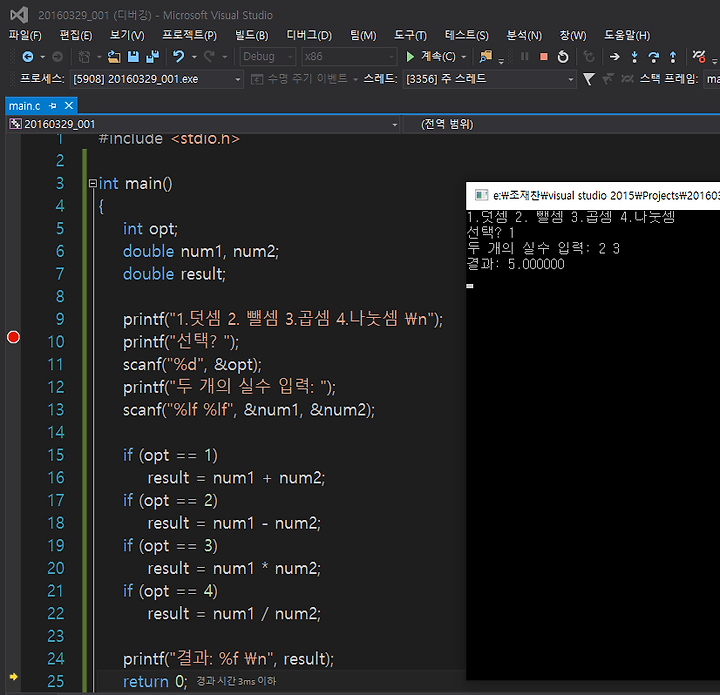Open the 테스트(S) menu
The width and height of the screenshot is (720, 695).
coord(466,35)
